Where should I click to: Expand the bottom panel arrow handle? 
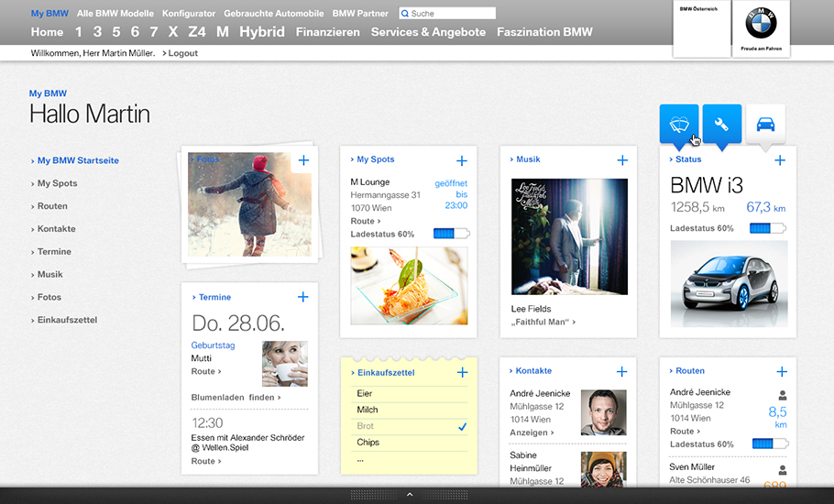pyautogui.click(x=409, y=495)
